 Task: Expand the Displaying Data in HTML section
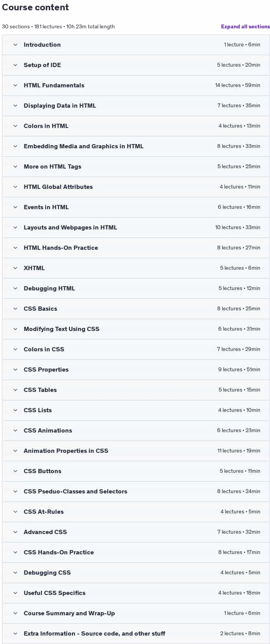[136, 106]
